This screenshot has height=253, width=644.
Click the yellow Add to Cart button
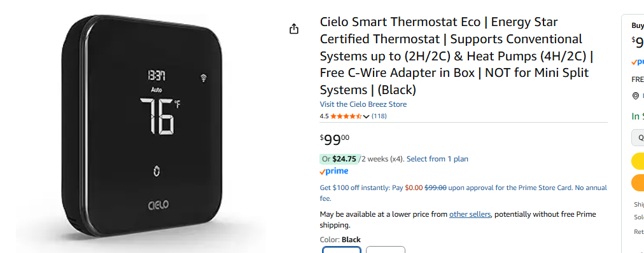638,161
